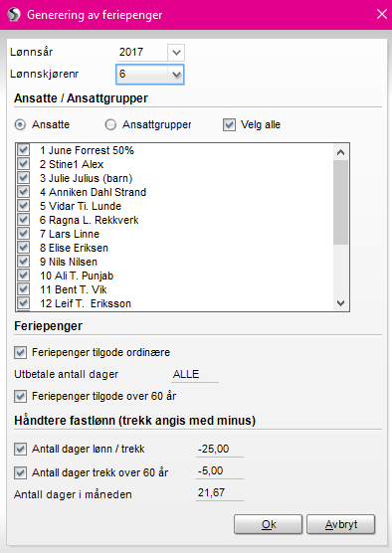Untick the checkbox for 9 Nils Nilsen

23,262
